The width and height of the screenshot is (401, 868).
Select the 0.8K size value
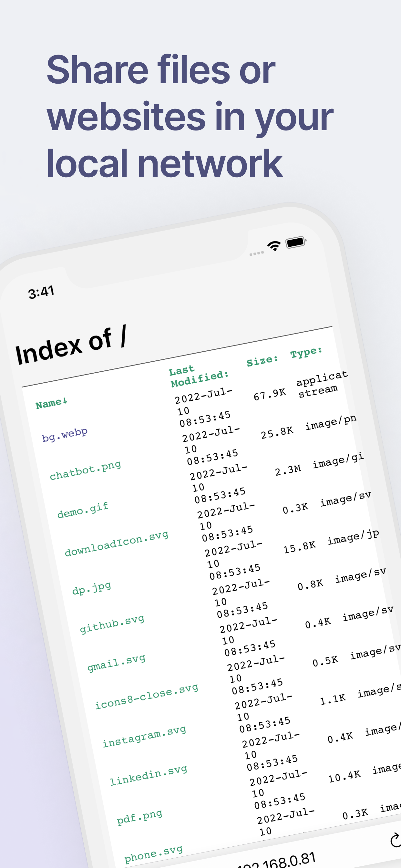pyautogui.click(x=310, y=584)
